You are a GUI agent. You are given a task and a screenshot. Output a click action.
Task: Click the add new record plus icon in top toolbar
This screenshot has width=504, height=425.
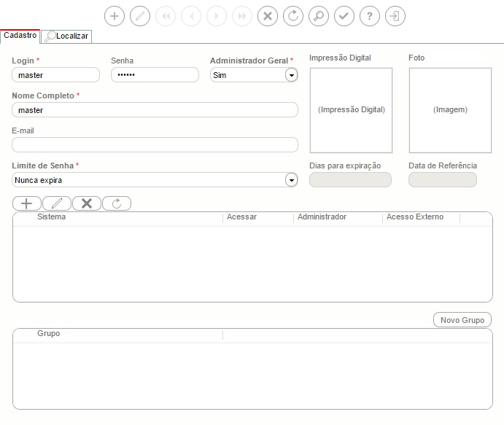tap(115, 16)
